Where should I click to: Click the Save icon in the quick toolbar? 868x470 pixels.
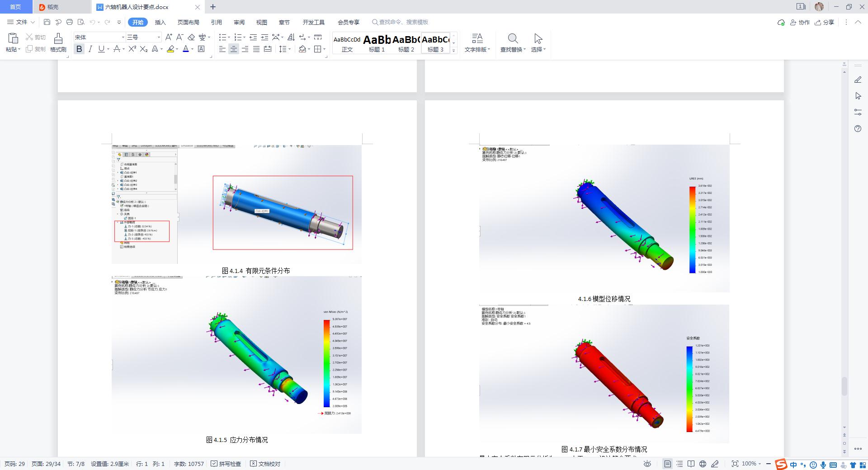[47, 22]
